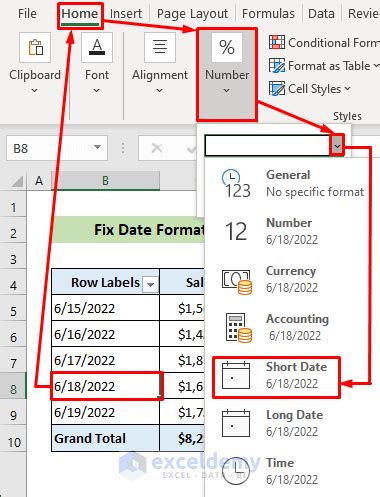The height and width of the screenshot is (497, 380).
Task: Click the Format as Table icon
Action: [x=277, y=66]
